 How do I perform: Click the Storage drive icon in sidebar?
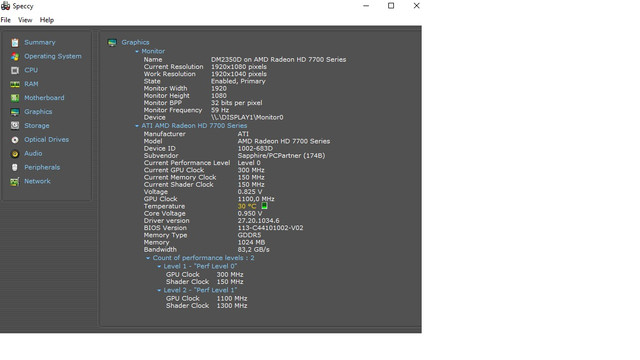(15, 126)
